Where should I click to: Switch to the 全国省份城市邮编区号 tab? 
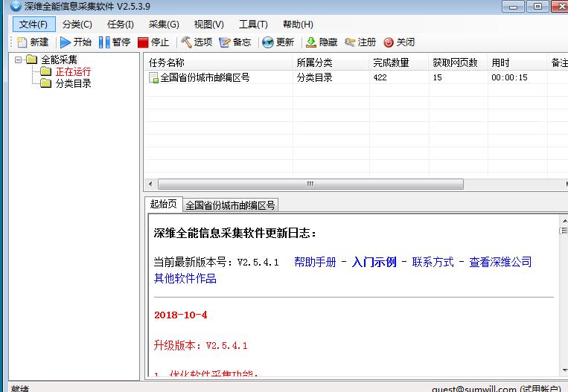(230, 205)
